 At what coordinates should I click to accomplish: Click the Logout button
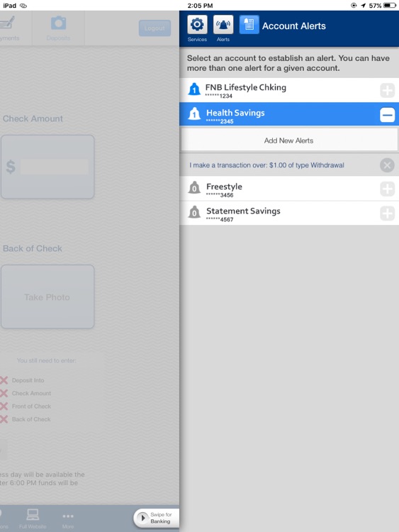point(154,28)
